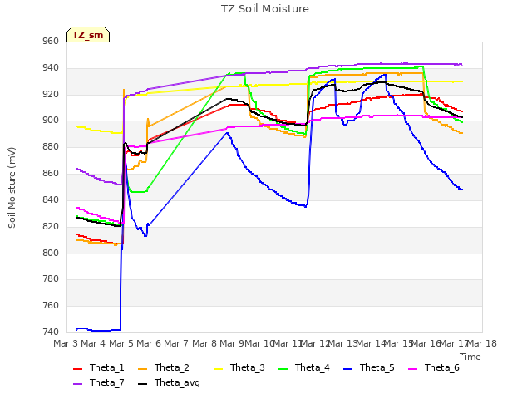This screenshot has height=399, width=532.
Task: Click the Mar 4 x-axis tick label
Action: (x=93, y=343)
